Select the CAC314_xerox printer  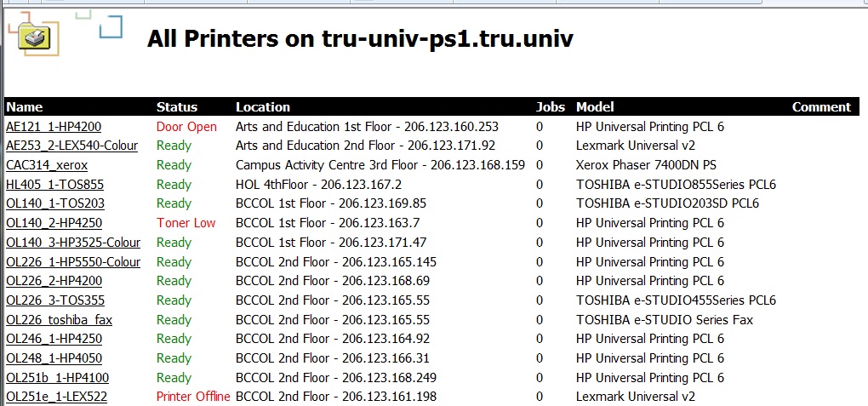point(47,165)
